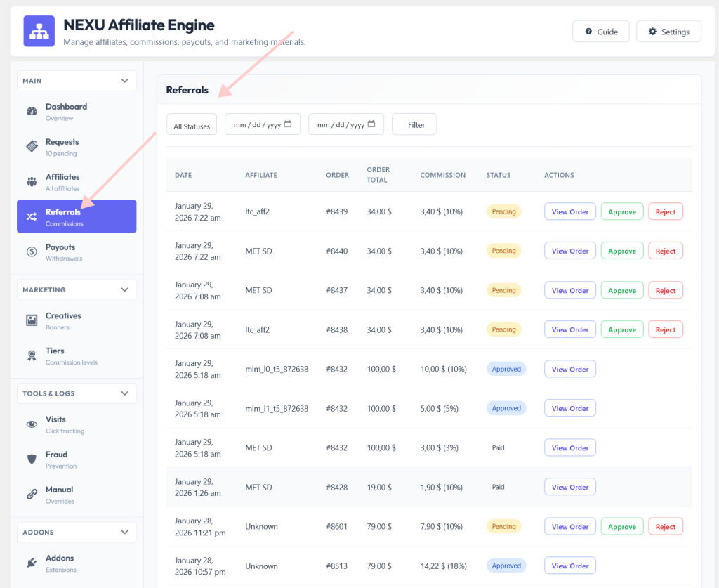Open the Dashboard gauge icon
The width and height of the screenshot is (719, 588).
32,111
